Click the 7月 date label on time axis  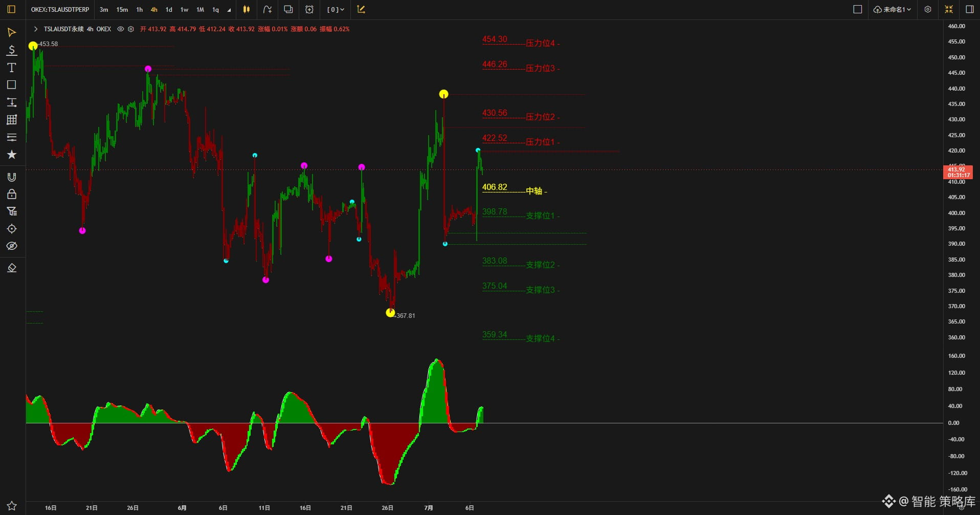(x=429, y=508)
